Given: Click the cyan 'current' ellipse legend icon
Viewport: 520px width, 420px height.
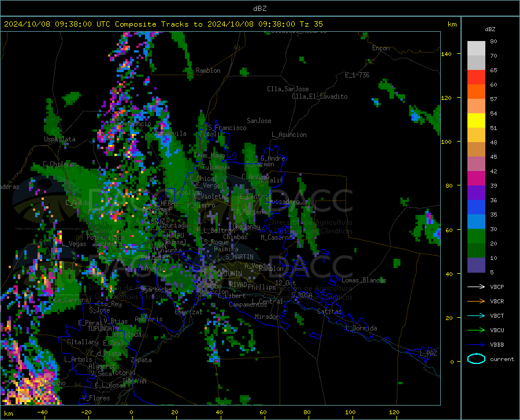Looking at the screenshot, I should click(476, 359).
